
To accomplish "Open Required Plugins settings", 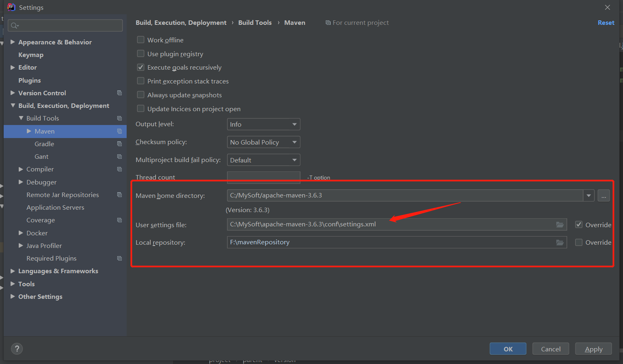I will pyautogui.click(x=51, y=258).
